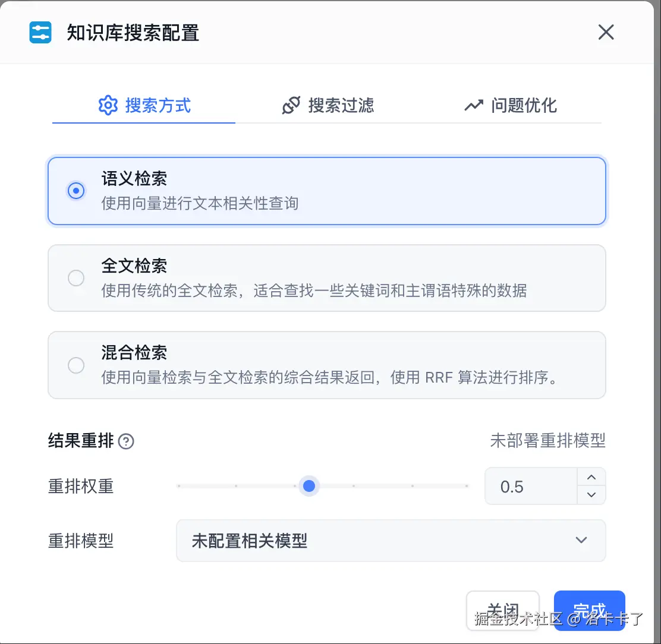Click the 重排权重 slider handle

pos(309,486)
